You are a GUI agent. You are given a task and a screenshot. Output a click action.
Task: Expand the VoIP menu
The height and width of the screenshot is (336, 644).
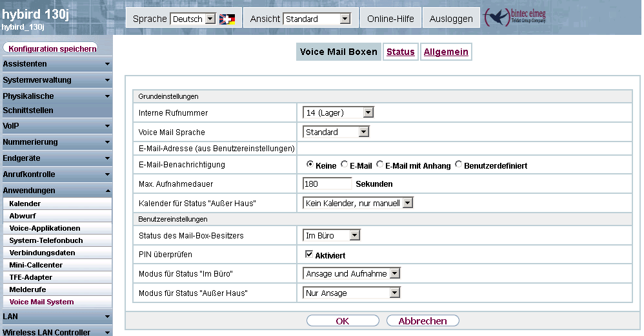(x=56, y=126)
